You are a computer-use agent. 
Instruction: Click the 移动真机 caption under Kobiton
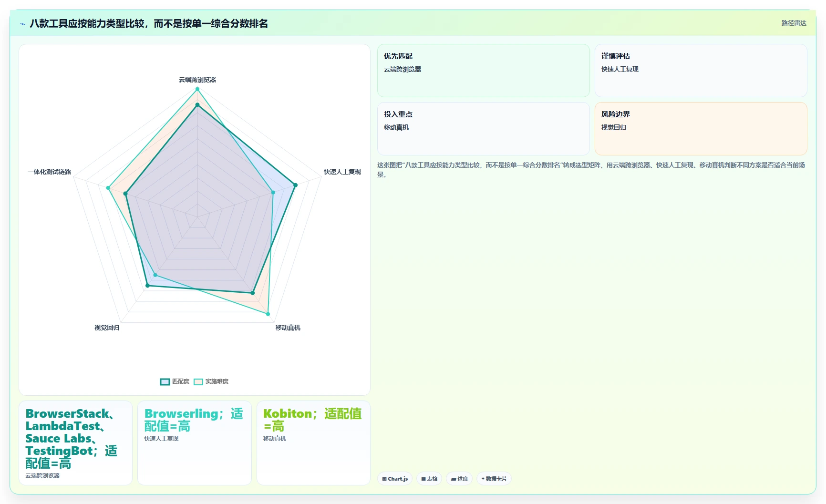click(275, 438)
